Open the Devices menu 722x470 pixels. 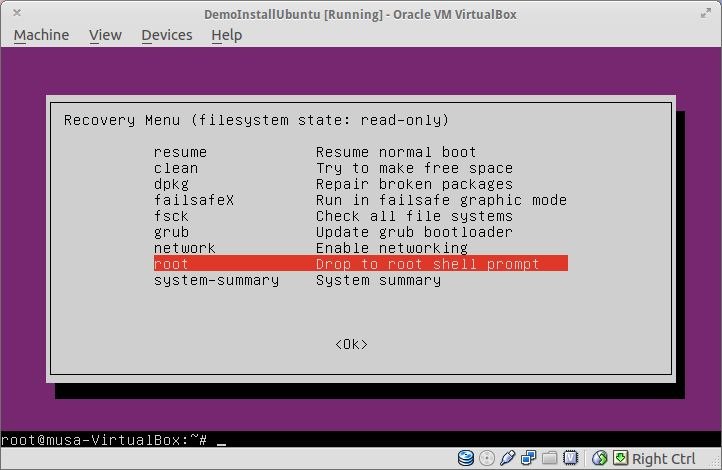pyautogui.click(x=167, y=35)
